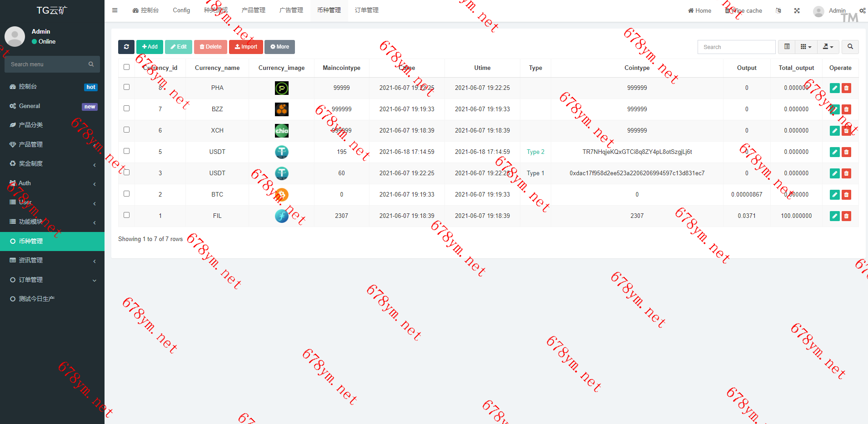Click the search magnifier button at right
868x424 pixels.
pos(850,47)
